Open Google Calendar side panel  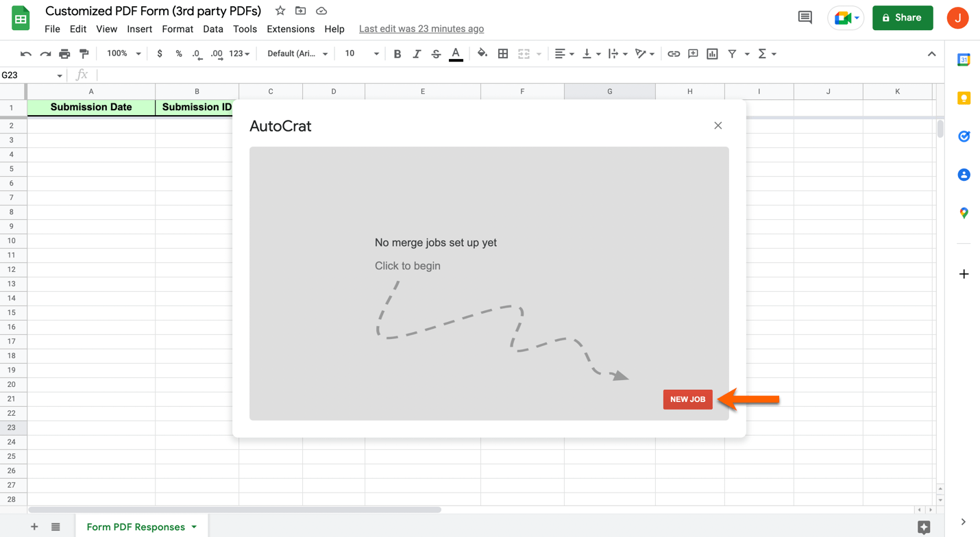964,60
